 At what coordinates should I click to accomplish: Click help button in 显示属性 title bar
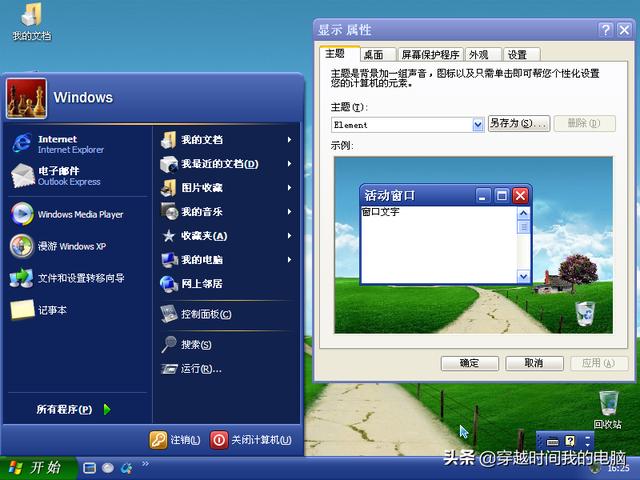click(606, 29)
